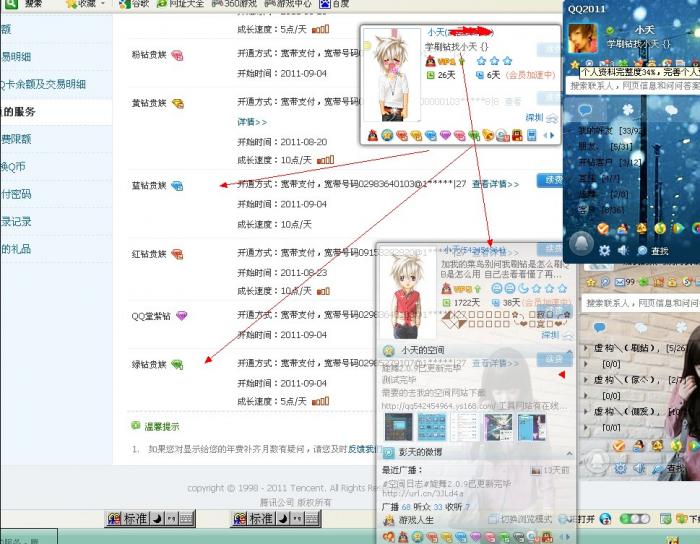Click the 绿钻贵族 green diamond icon
This screenshot has width=700, height=544.
click(177, 365)
